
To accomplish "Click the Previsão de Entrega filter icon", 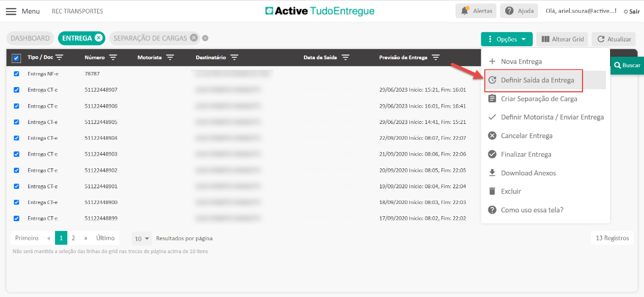I will tap(436, 57).
